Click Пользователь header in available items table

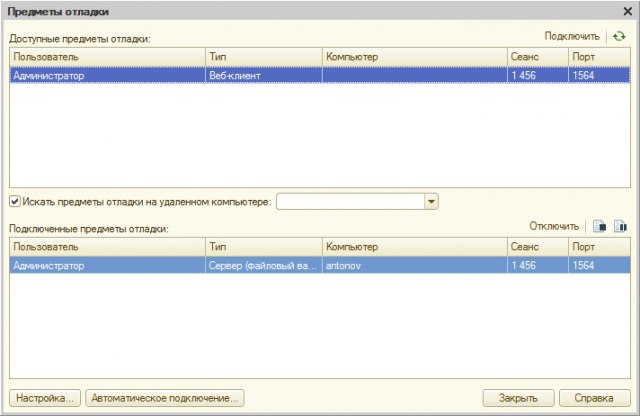[x=108, y=57]
